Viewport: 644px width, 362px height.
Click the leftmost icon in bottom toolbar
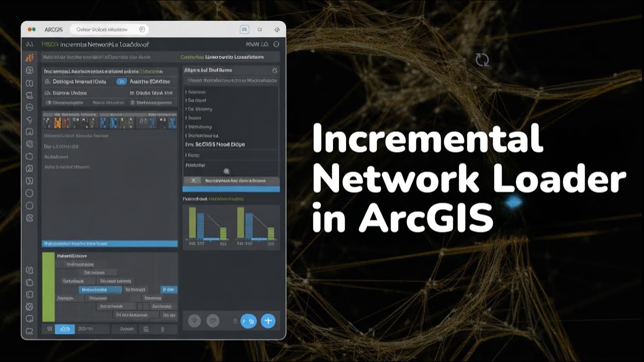click(x=49, y=329)
